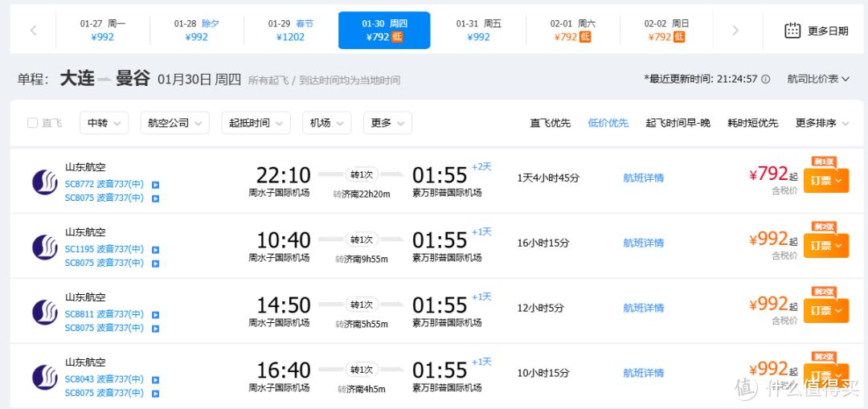
Task: Select the 02-01 周六 date tab
Action: click(572, 31)
